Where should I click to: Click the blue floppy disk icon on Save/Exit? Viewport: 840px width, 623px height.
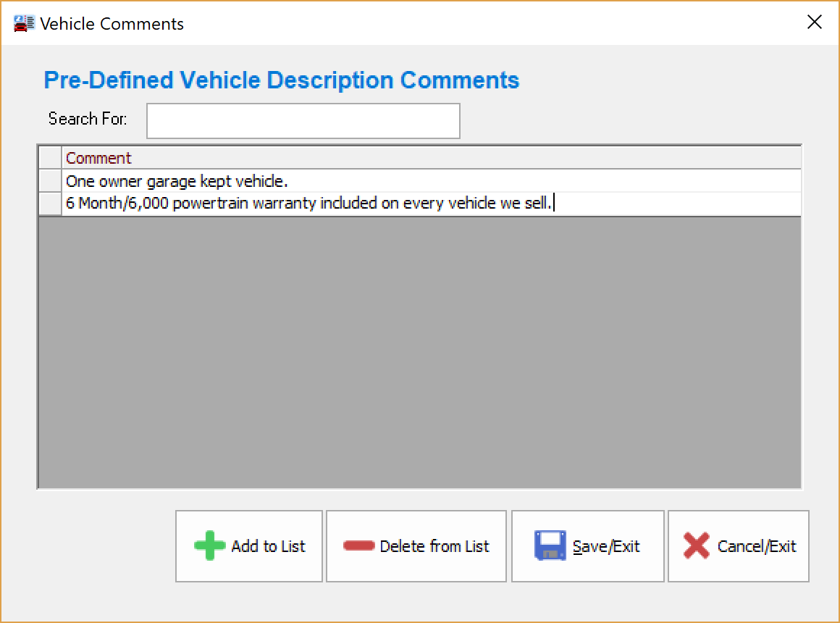point(551,545)
